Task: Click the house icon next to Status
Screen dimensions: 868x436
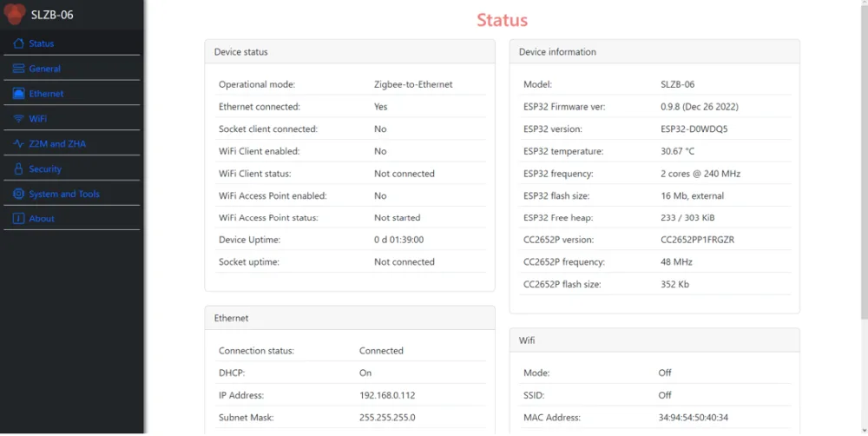Action: click(x=19, y=43)
